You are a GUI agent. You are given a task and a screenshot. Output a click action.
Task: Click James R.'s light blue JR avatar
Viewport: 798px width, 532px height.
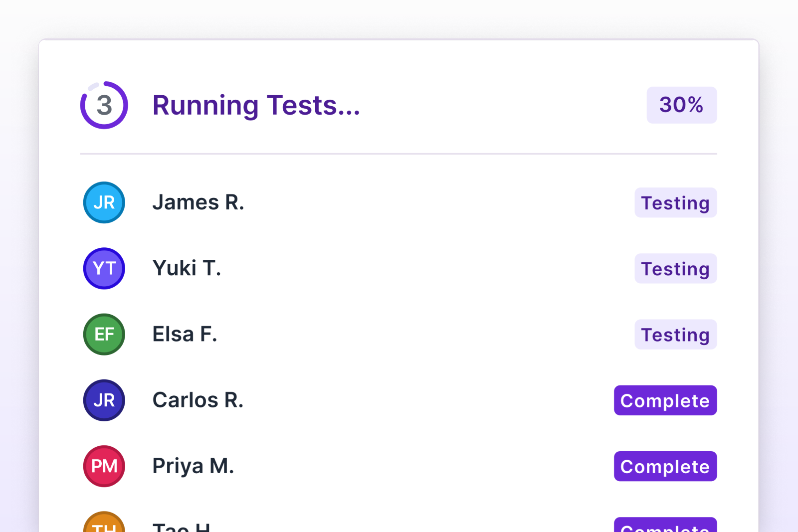(x=104, y=202)
